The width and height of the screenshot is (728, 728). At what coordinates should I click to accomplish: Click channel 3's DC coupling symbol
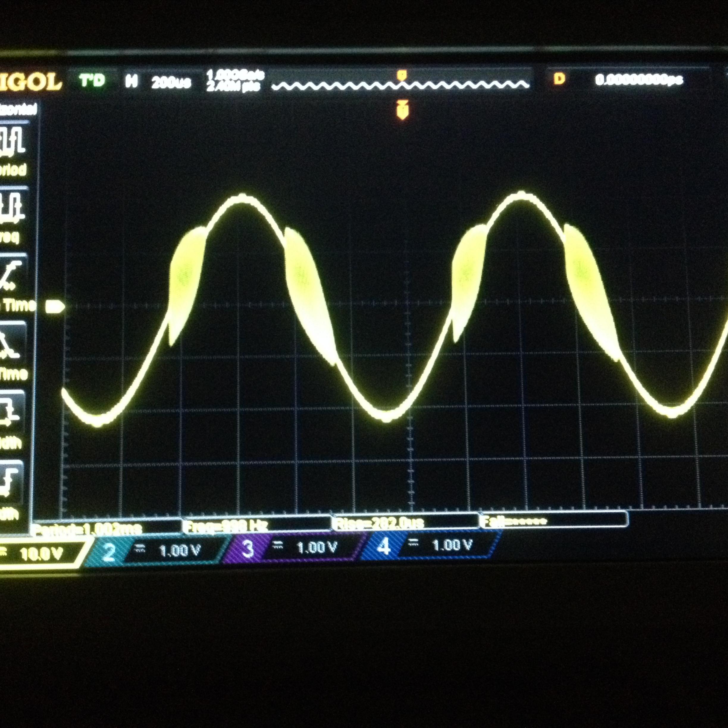[278, 545]
